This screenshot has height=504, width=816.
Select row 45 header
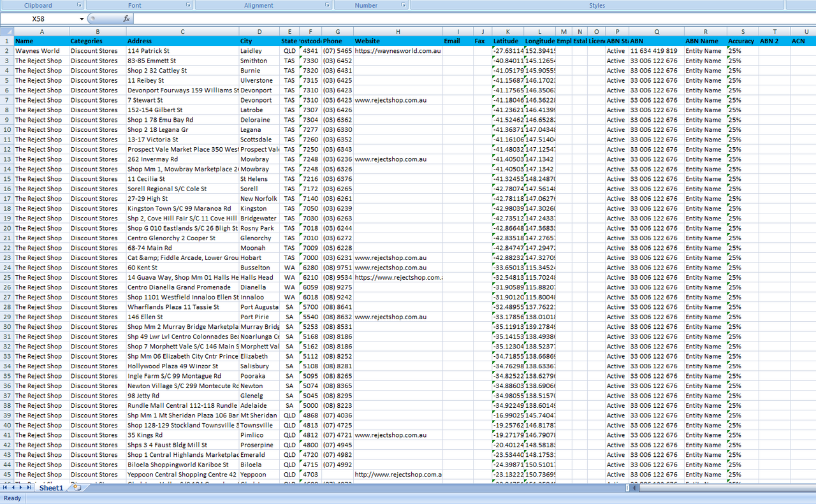tap(6, 475)
